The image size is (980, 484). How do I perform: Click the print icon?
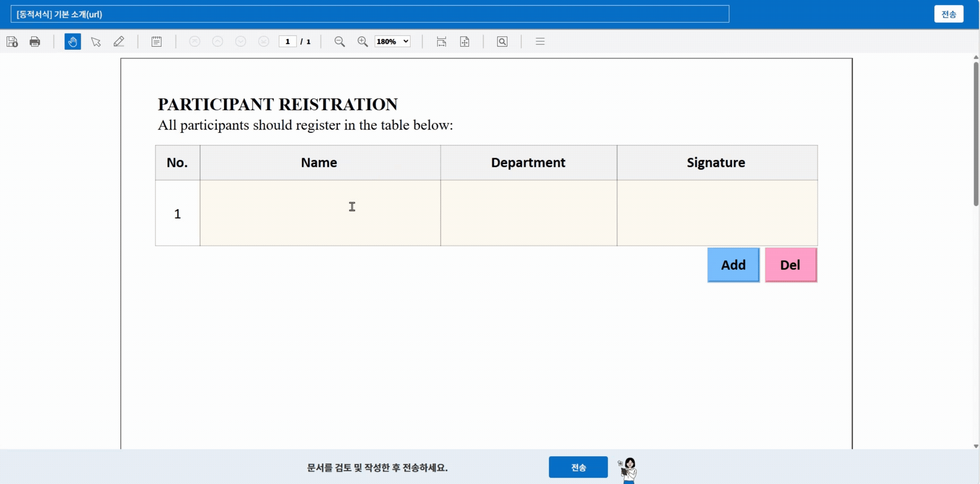pos(35,42)
